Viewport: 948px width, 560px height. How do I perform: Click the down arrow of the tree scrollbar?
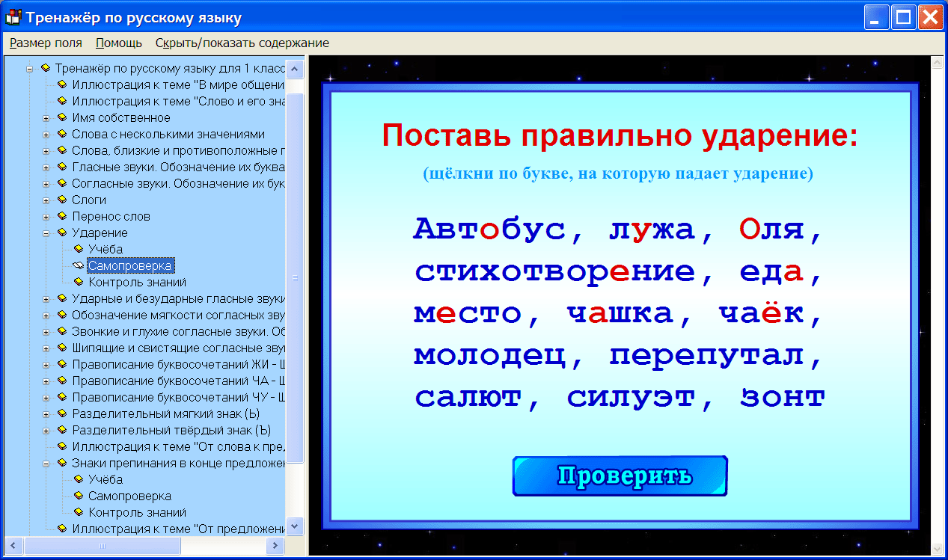pos(296,527)
